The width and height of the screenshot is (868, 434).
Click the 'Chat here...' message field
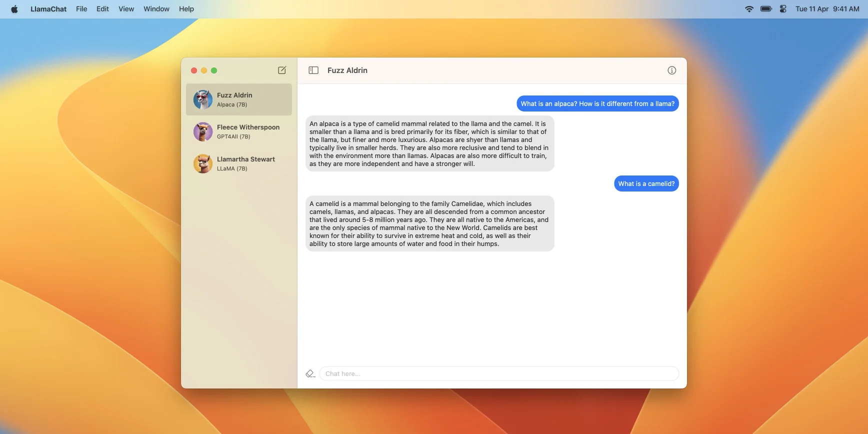coord(498,373)
